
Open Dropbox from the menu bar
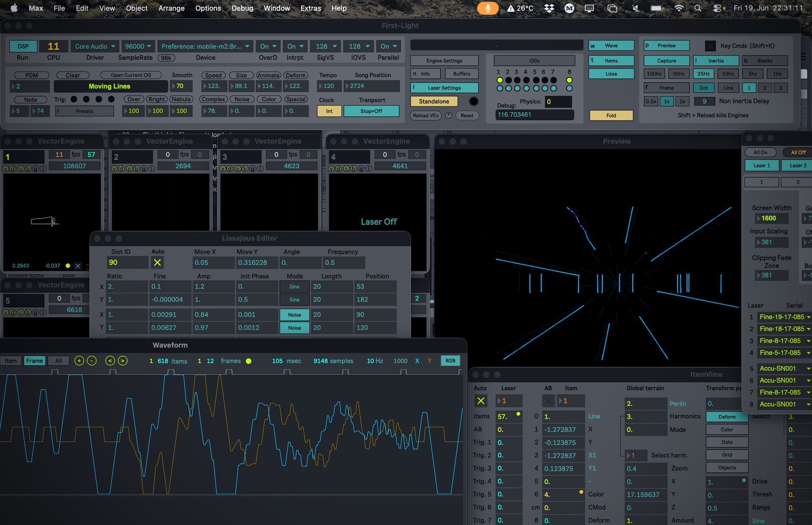tap(549, 8)
